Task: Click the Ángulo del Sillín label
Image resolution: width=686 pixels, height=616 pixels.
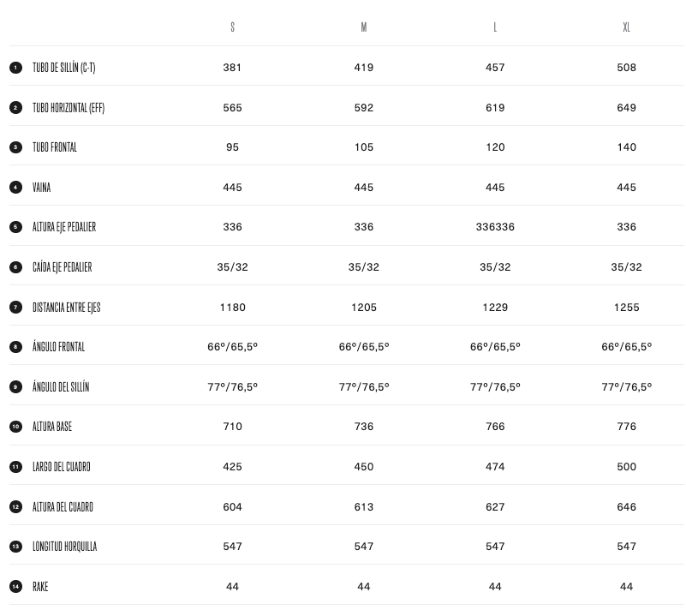Action: (61, 387)
